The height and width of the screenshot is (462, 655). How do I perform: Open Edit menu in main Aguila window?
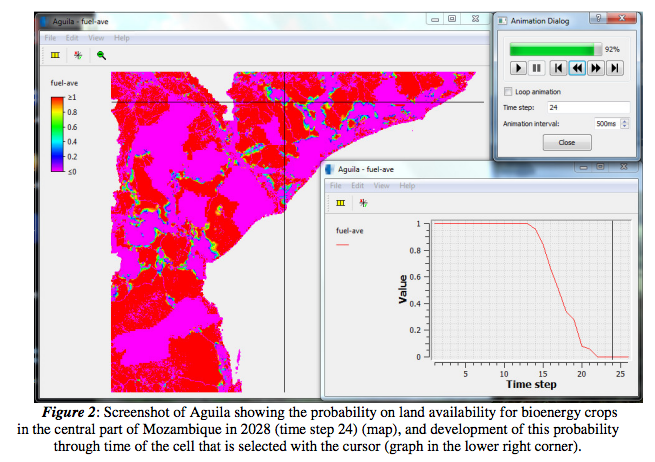click(x=72, y=38)
